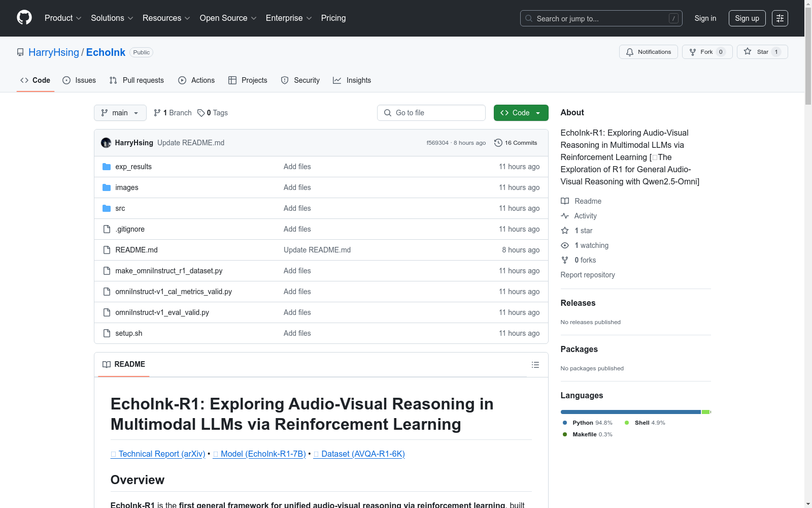The image size is (812, 508).
Task: Click the Shell segment of the language bar
Action: click(x=705, y=412)
